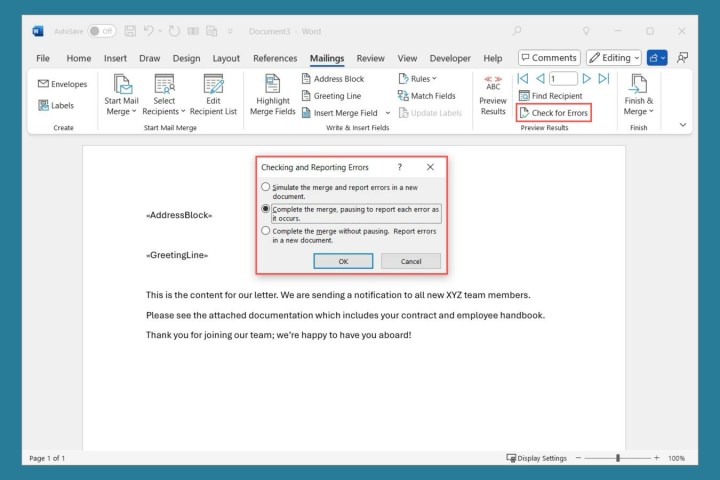Viewport: 720px width, 480px height.
Task: Click the Labels icon
Action: pyautogui.click(x=44, y=105)
